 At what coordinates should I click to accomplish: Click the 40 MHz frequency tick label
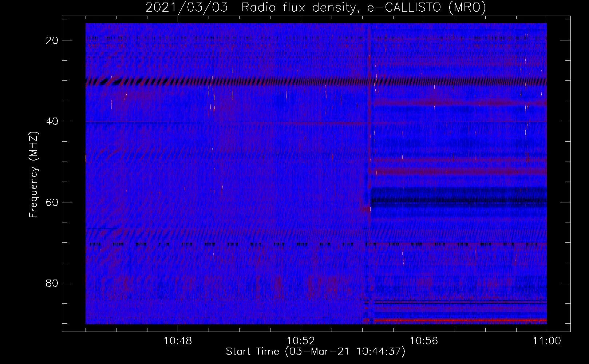pos(52,121)
